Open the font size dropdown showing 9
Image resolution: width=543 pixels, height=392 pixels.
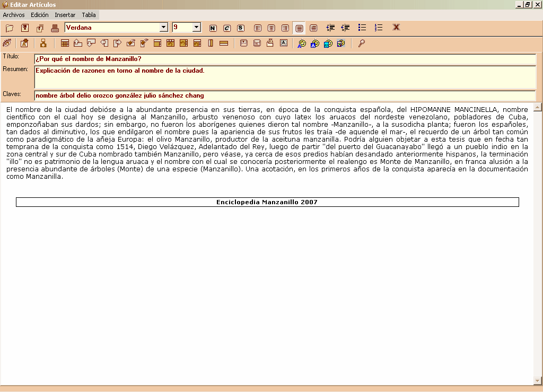pos(197,27)
